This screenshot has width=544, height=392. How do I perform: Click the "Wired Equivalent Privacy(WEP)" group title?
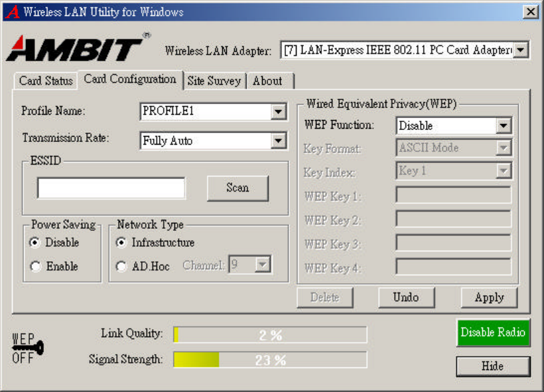click(x=381, y=103)
